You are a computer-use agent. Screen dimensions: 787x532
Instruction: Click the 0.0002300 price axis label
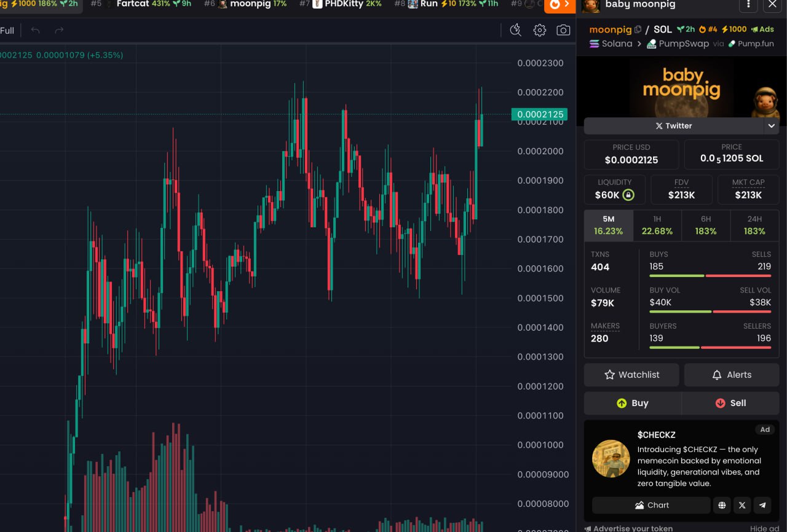pos(540,63)
